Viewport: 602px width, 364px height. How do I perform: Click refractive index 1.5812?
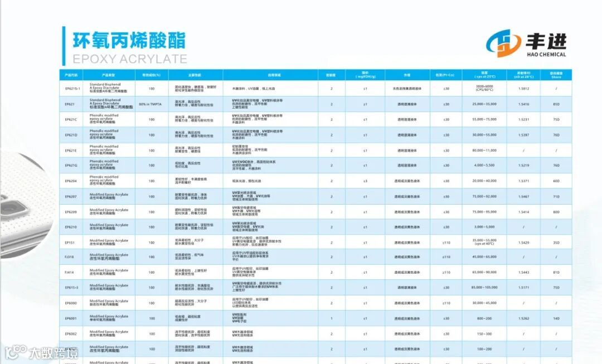pyautogui.click(x=523, y=89)
